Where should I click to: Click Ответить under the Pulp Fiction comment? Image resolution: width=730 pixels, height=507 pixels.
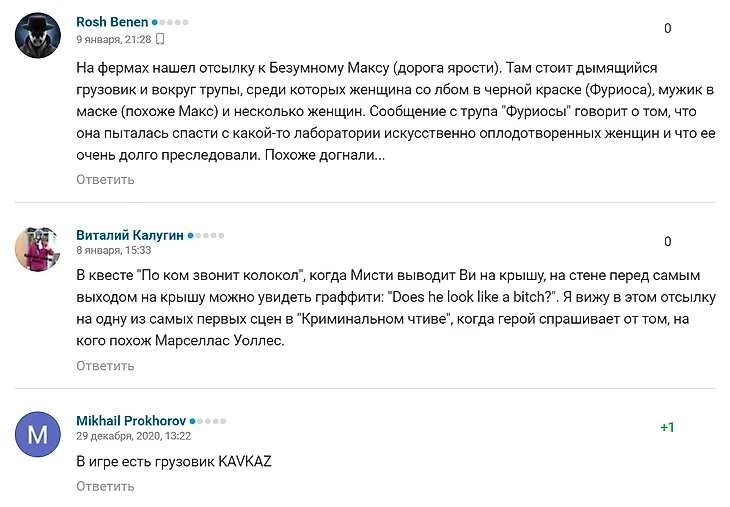[x=105, y=366]
